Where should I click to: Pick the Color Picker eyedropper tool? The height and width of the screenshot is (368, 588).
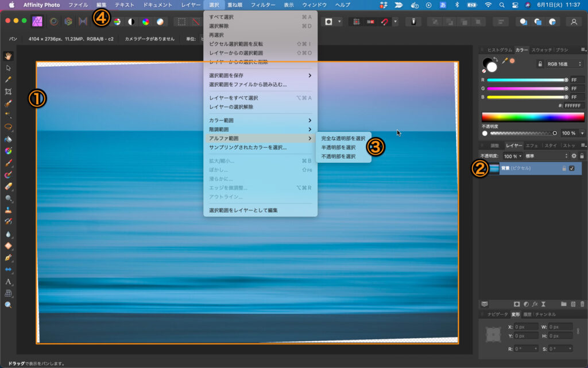9,79
